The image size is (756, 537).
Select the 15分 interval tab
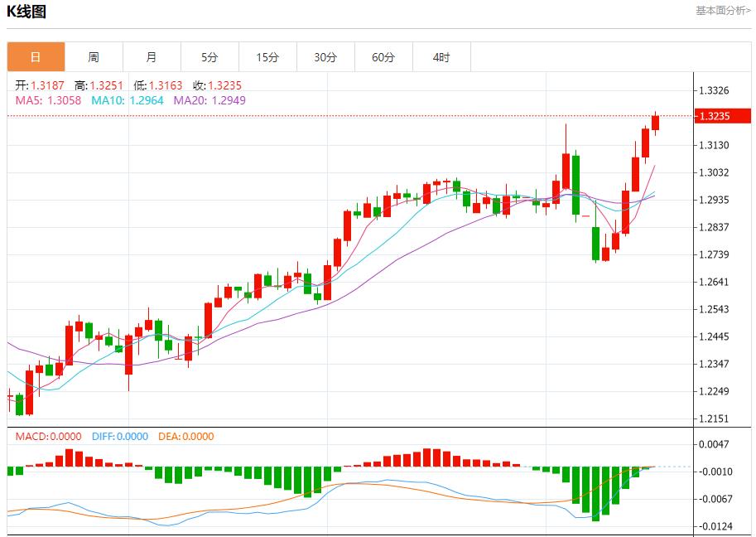[x=267, y=56]
